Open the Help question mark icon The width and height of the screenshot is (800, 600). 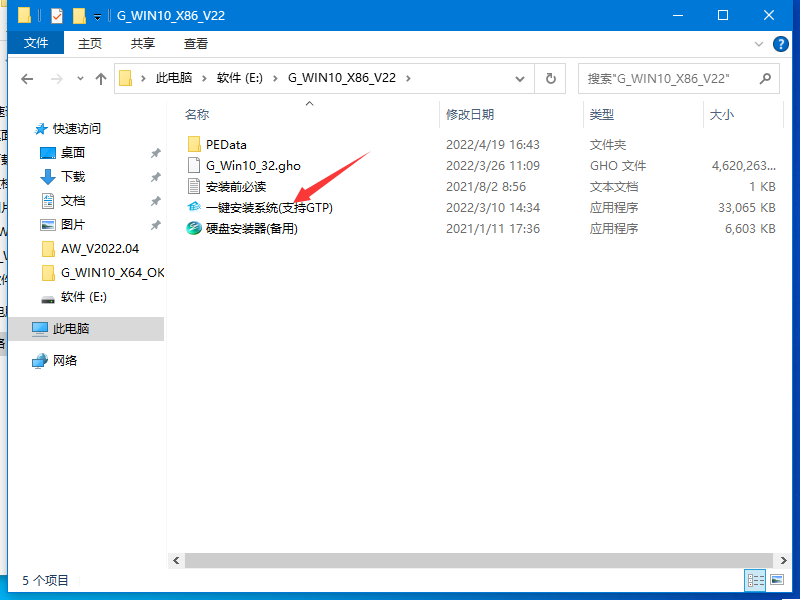(781, 43)
